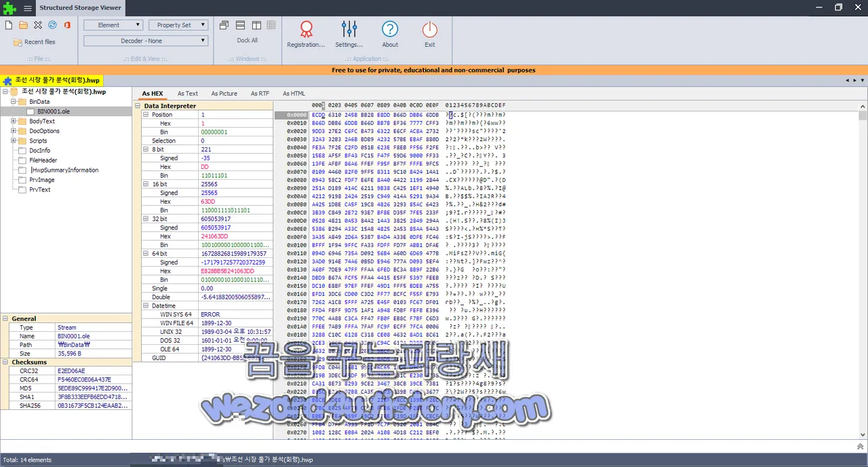Select the HwpSummaryInformation stream
868x467 pixels.
(64, 170)
